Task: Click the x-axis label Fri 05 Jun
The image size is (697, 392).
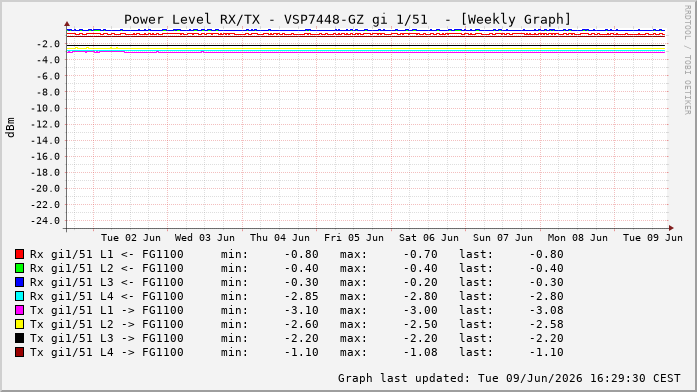Action: pyautogui.click(x=354, y=238)
